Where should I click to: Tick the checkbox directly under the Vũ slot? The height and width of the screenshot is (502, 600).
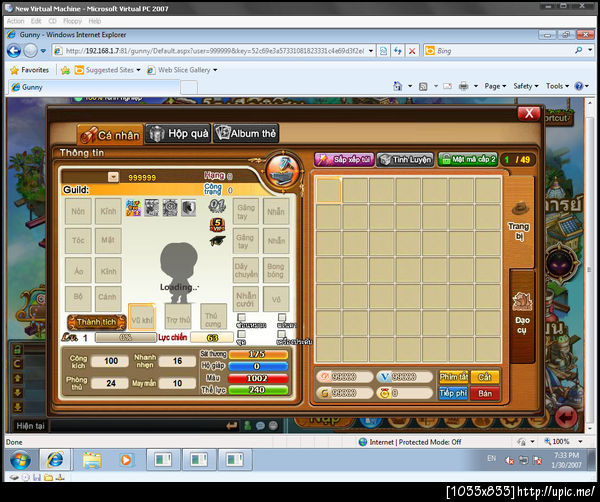click(x=282, y=317)
